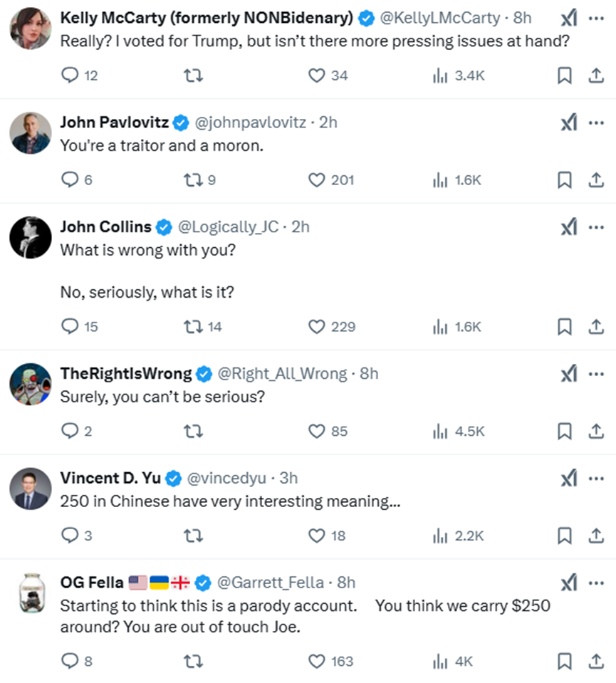
Task: Expand more options on Vincent D. Yu's tweet
Action: coord(596,478)
